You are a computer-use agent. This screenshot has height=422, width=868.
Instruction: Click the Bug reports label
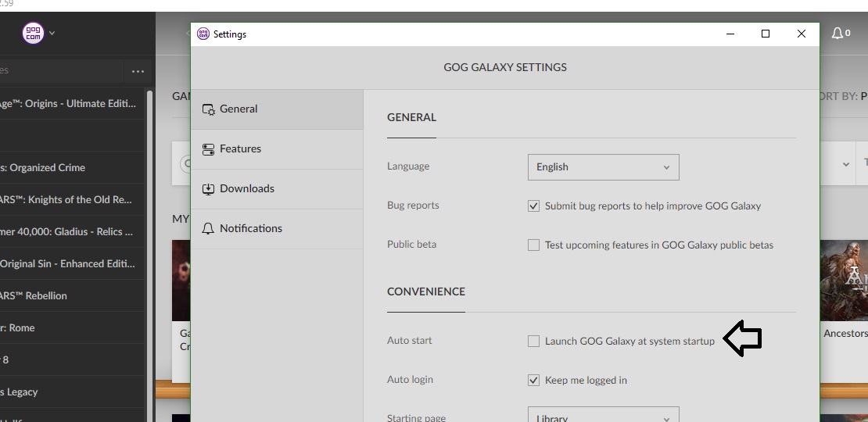point(413,206)
